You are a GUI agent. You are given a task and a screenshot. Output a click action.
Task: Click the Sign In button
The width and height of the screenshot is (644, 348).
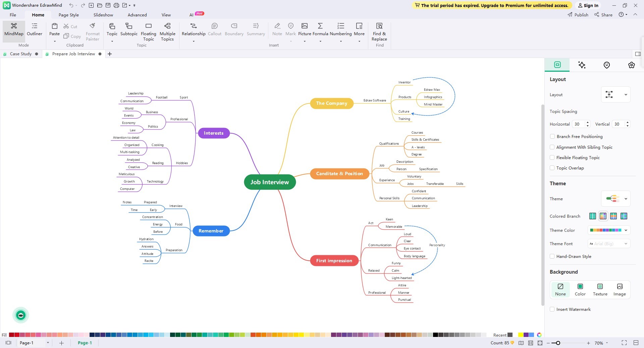pos(588,5)
